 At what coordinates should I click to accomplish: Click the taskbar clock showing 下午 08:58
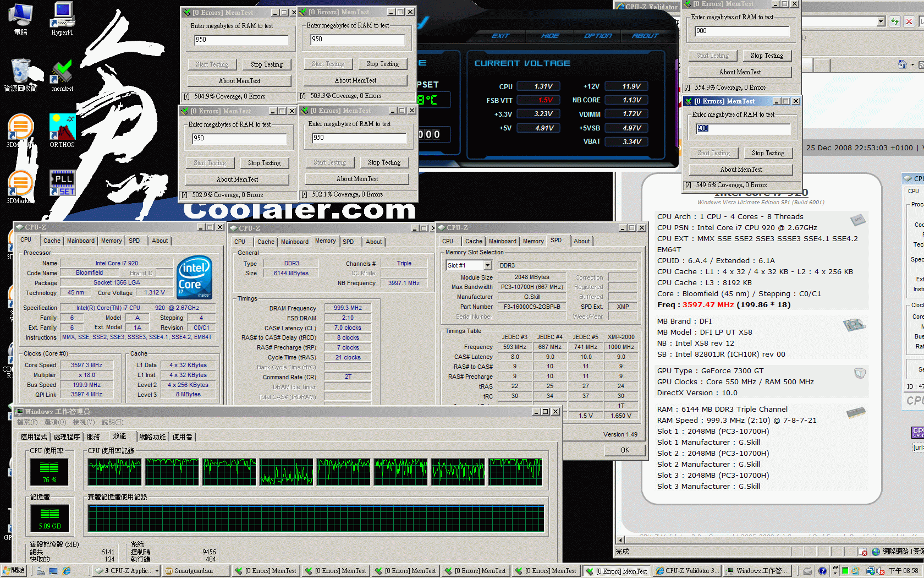[903, 571]
